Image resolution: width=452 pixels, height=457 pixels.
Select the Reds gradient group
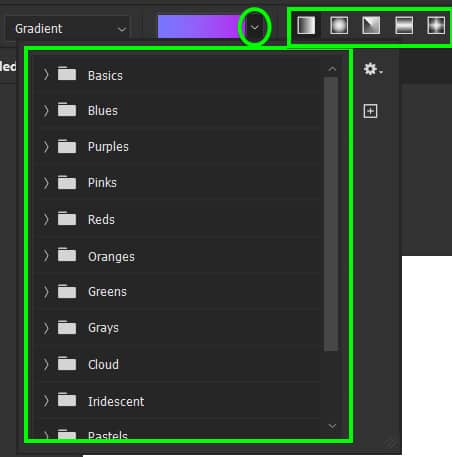point(179,219)
